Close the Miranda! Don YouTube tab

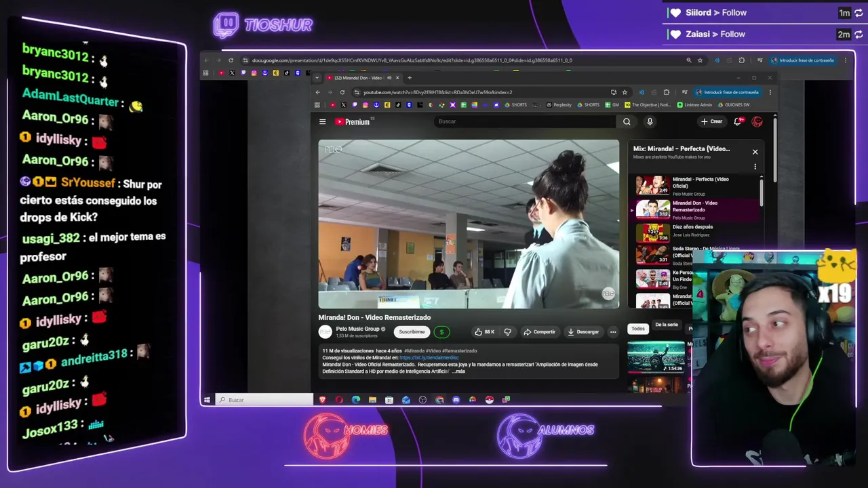click(x=397, y=78)
